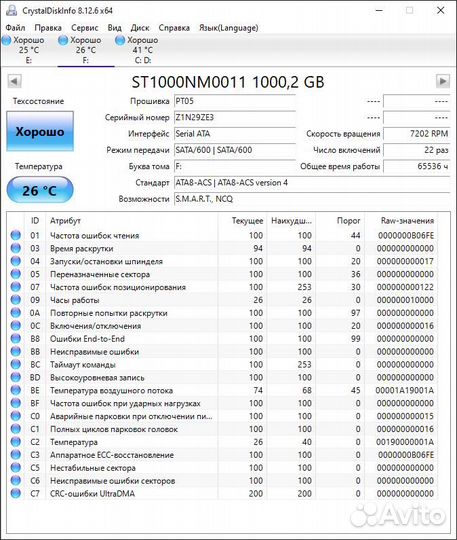This screenshot has height=540, width=457.
Task: Click the Текущее column header
Action: [243, 220]
